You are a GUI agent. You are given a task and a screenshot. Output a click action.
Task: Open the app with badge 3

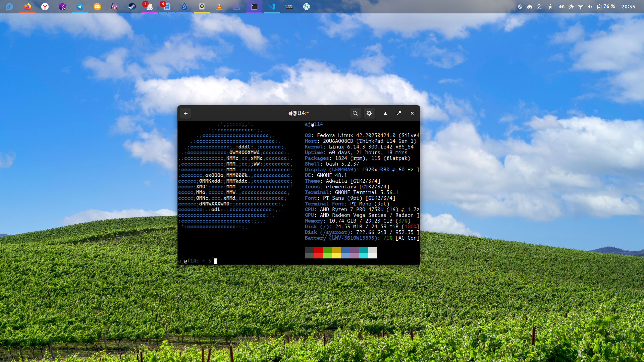point(167,7)
